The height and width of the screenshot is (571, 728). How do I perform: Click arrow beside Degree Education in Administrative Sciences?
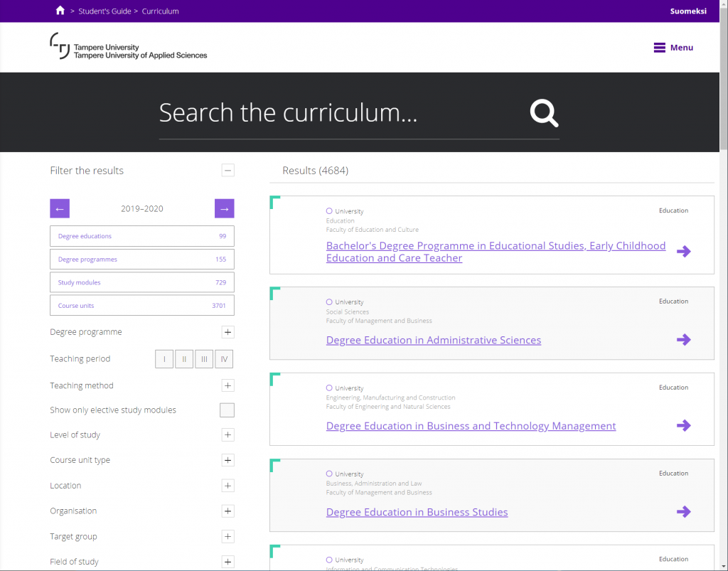pos(683,340)
